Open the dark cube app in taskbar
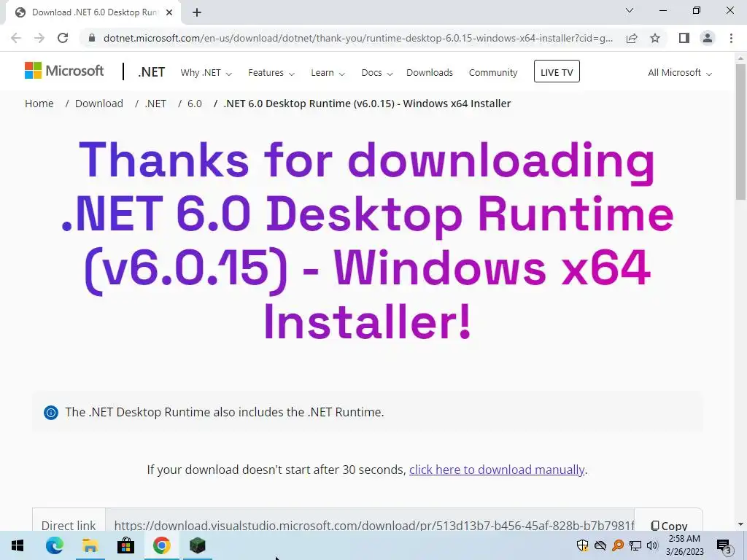 tap(197, 545)
